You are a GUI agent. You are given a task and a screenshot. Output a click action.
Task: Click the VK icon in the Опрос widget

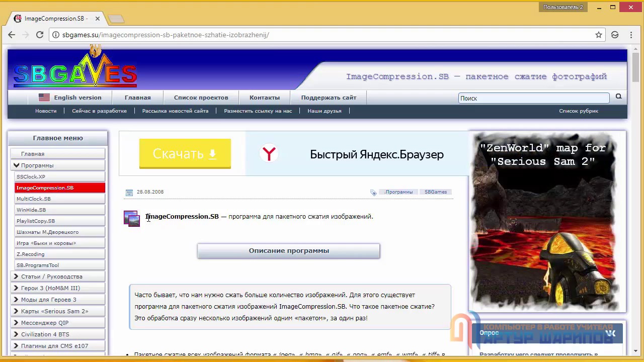tap(610, 333)
